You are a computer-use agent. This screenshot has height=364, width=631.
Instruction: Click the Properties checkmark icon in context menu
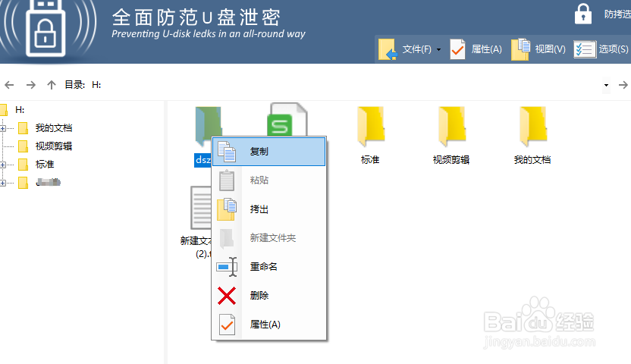tap(227, 325)
